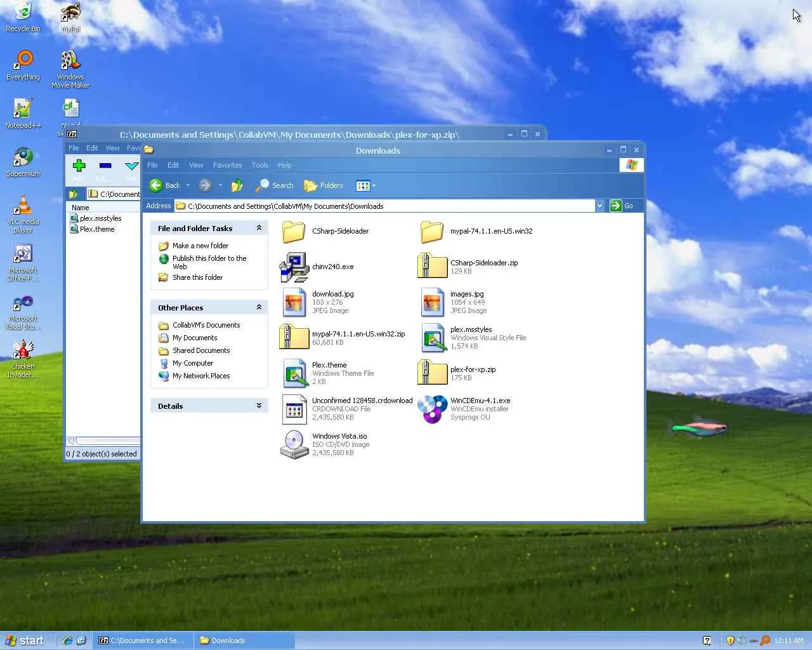Click the Go button beside the address bar

pyautogui.click(x=622, y=206)
